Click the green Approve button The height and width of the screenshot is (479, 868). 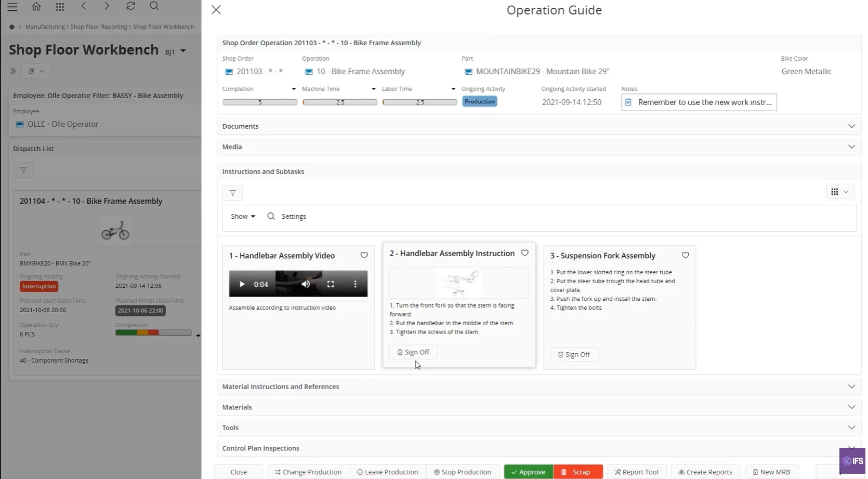point(528,472)
